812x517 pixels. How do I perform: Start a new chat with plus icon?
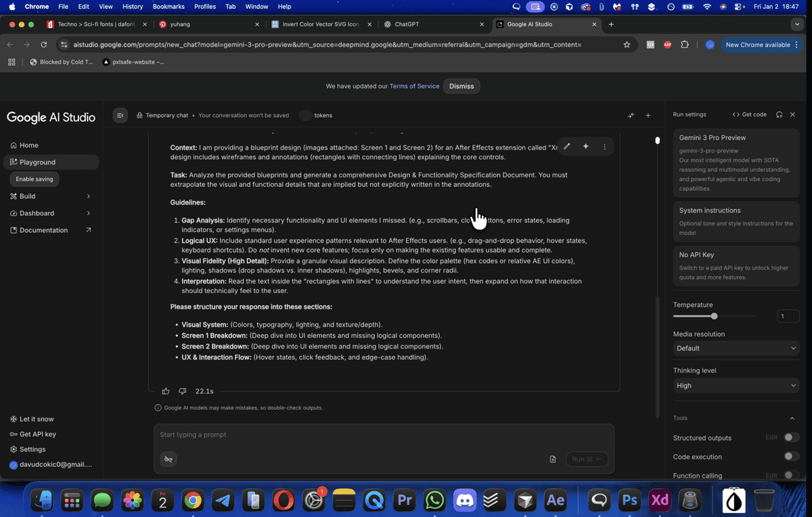(648, 115)
